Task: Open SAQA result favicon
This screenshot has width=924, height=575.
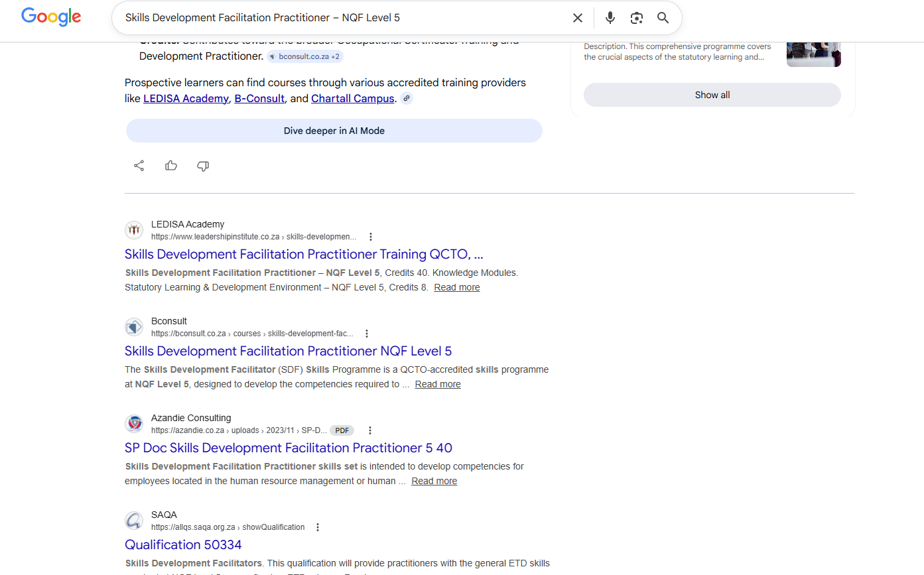Action: 134,521
